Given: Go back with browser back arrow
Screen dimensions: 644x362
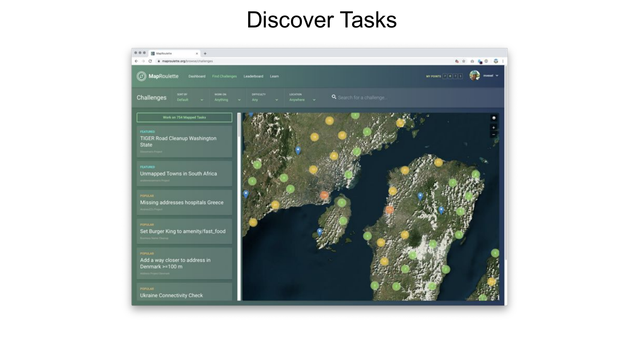Looking at the screenshot, I should [137, 61].
